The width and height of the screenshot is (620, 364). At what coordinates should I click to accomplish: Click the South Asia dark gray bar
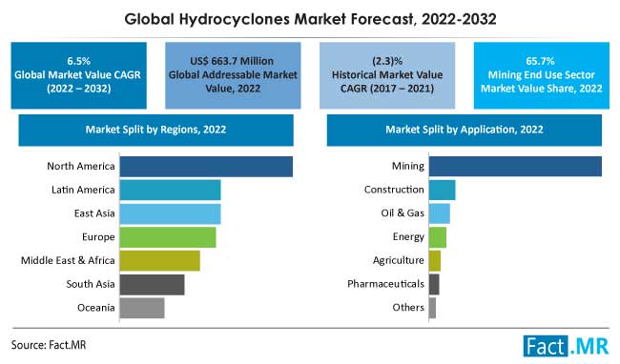[153, 284]
